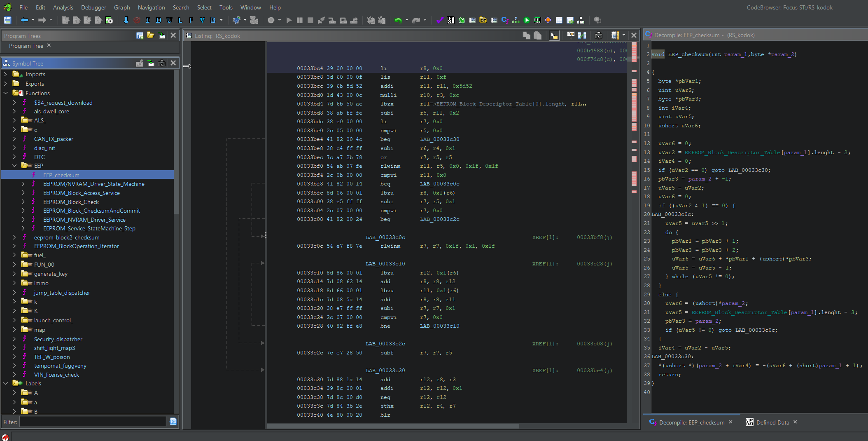
Task: Take a snapshot using the camera icon in Listing header
Action: point(599,35)
